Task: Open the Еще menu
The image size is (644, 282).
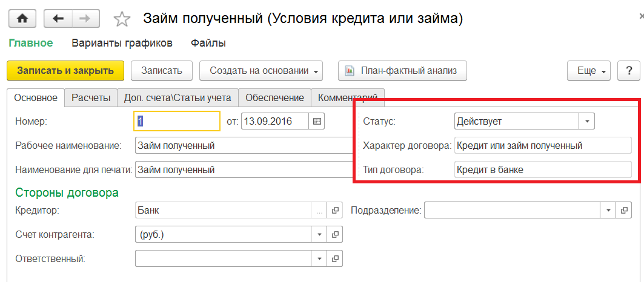Action: [x=589, y=71]
